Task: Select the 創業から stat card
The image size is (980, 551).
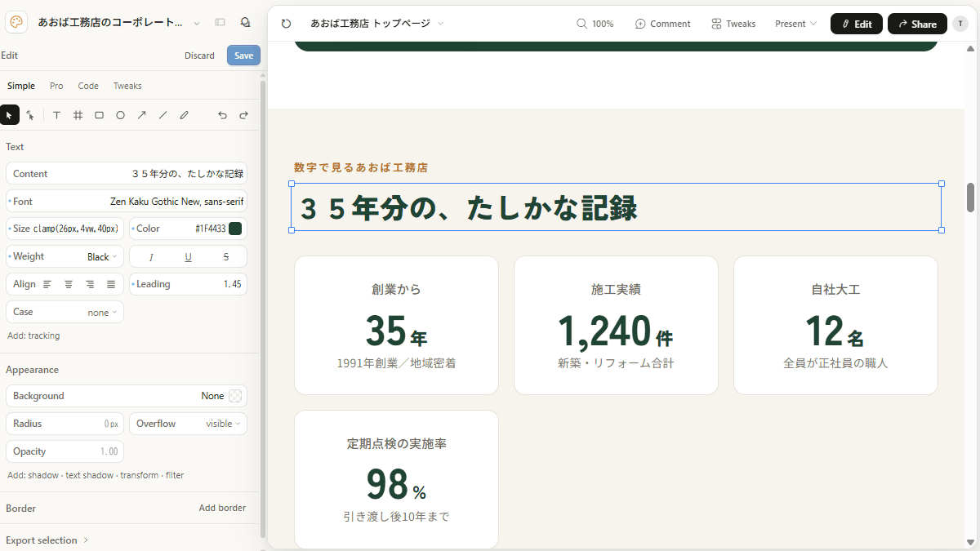Action: (396, 325)
